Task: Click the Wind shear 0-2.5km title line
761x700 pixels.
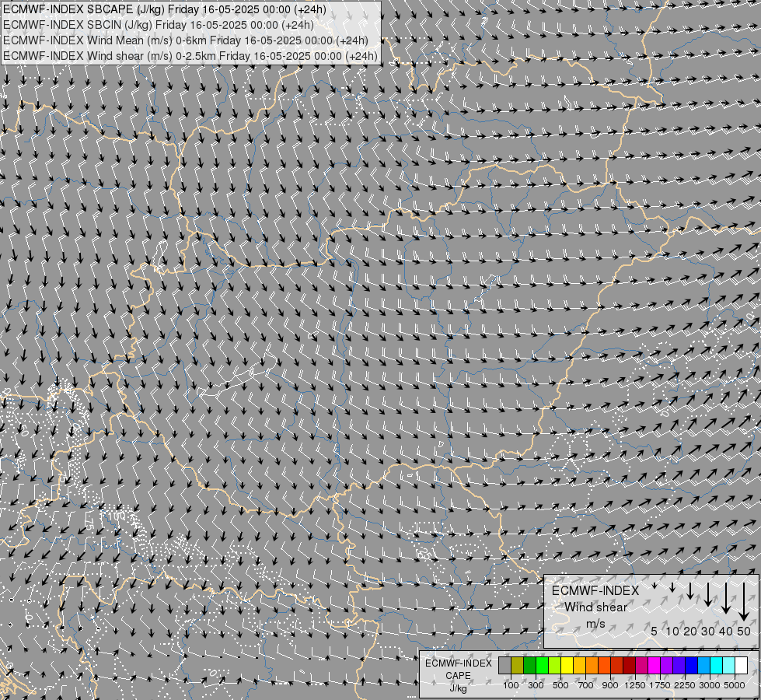Action: tap(190, 56)
